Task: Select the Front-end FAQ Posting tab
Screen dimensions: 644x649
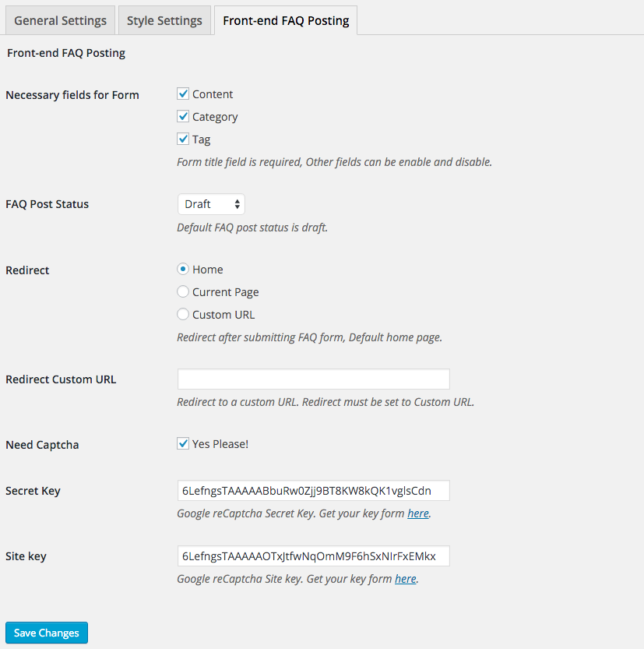Action: [286, 21]
